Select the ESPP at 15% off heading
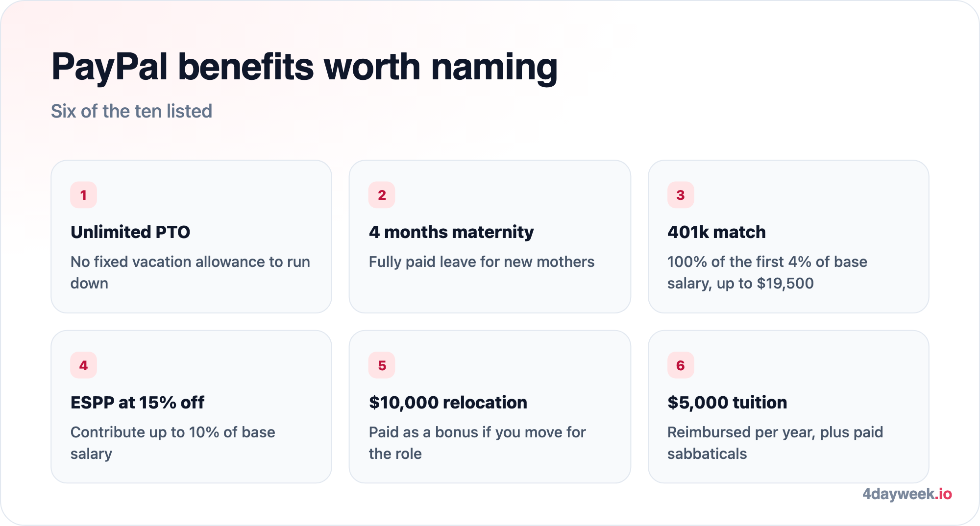 [x=138, y=403]
